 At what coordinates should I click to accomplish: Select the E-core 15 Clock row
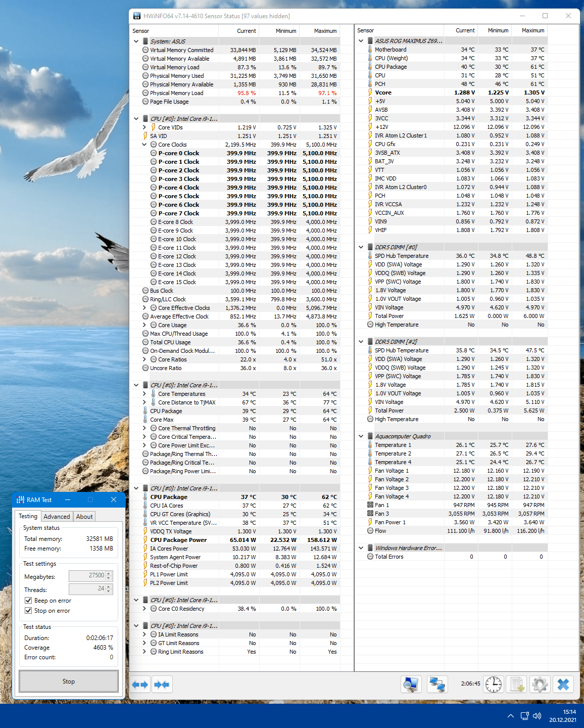235,282
